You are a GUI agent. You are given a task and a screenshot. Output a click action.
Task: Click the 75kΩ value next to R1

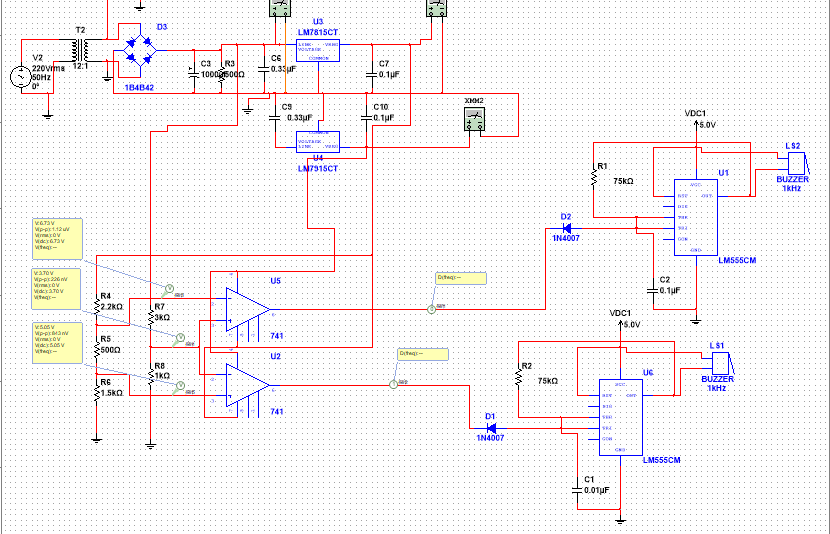pos(624,181)
